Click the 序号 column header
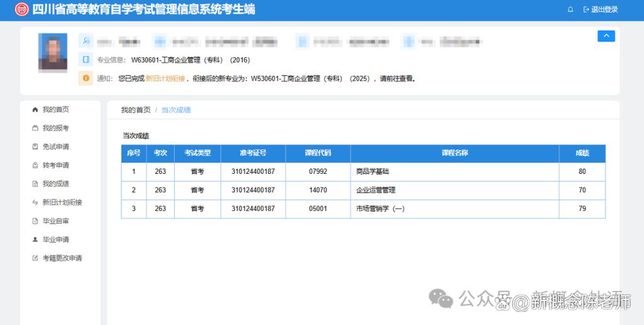Image resolution: width=644 pixels, height=325 pixels. coord(133,153)
